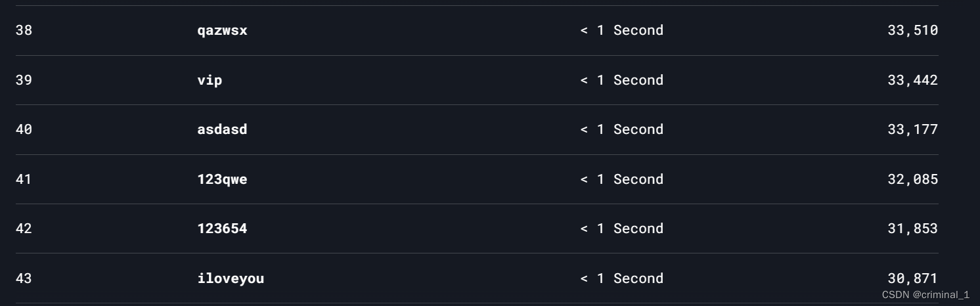
Task: Click the count value 31,853
Action: coord(912,229)
